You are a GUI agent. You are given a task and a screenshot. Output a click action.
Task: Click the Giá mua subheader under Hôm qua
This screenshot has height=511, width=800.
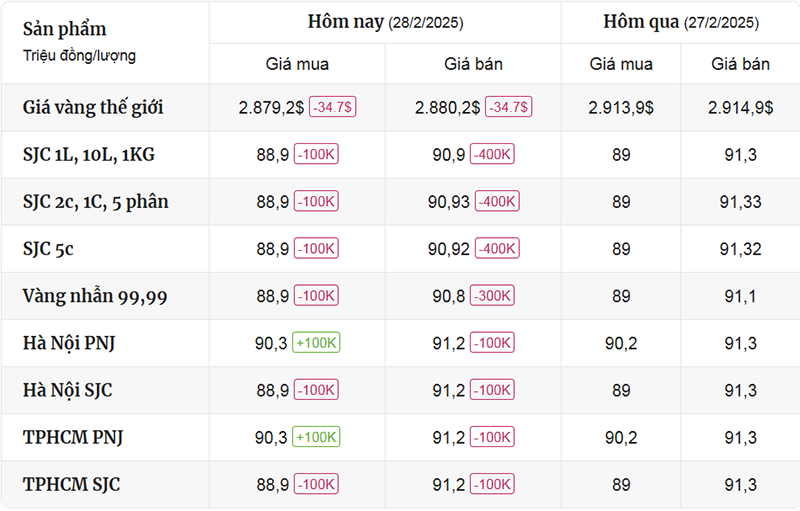(621, 64)
